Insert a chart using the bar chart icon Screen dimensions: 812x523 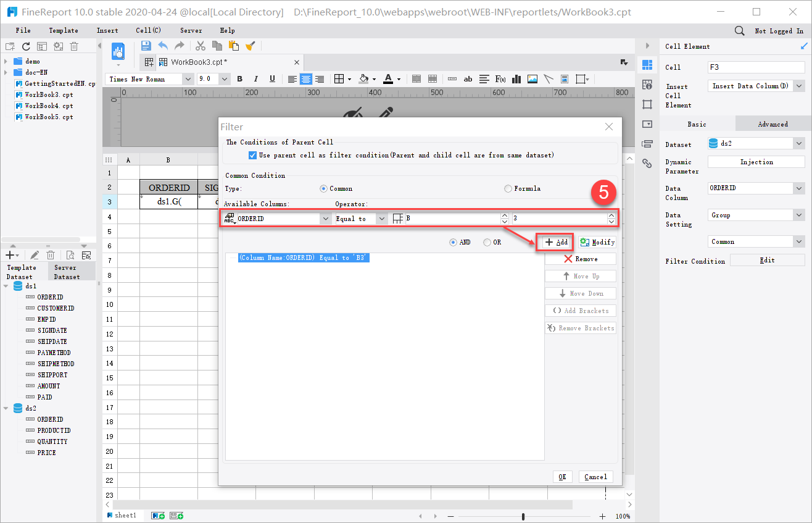click(516, 79)
